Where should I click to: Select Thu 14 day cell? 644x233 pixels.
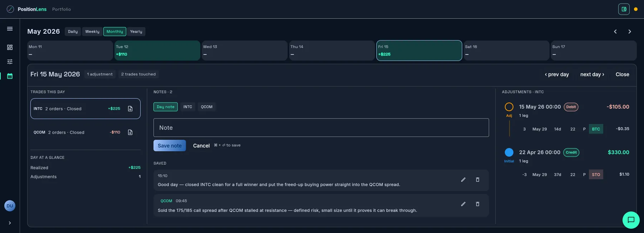[332, 51]
